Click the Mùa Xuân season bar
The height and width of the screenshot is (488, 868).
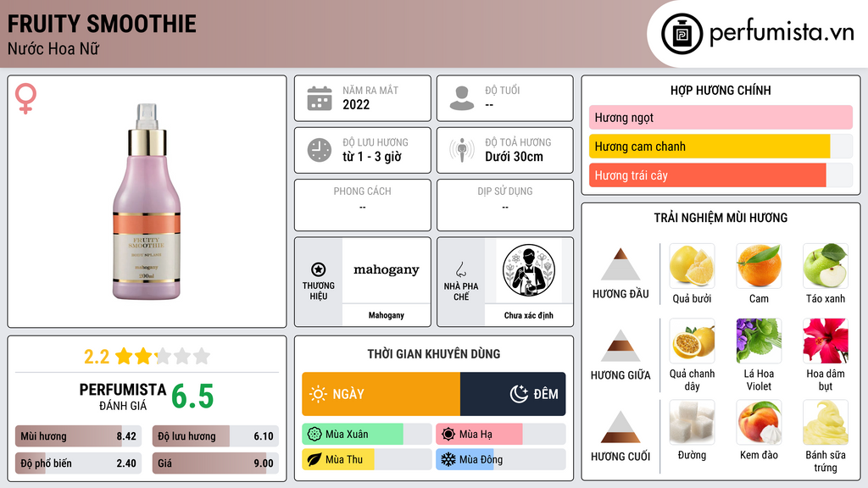click(x=367, y=435)
